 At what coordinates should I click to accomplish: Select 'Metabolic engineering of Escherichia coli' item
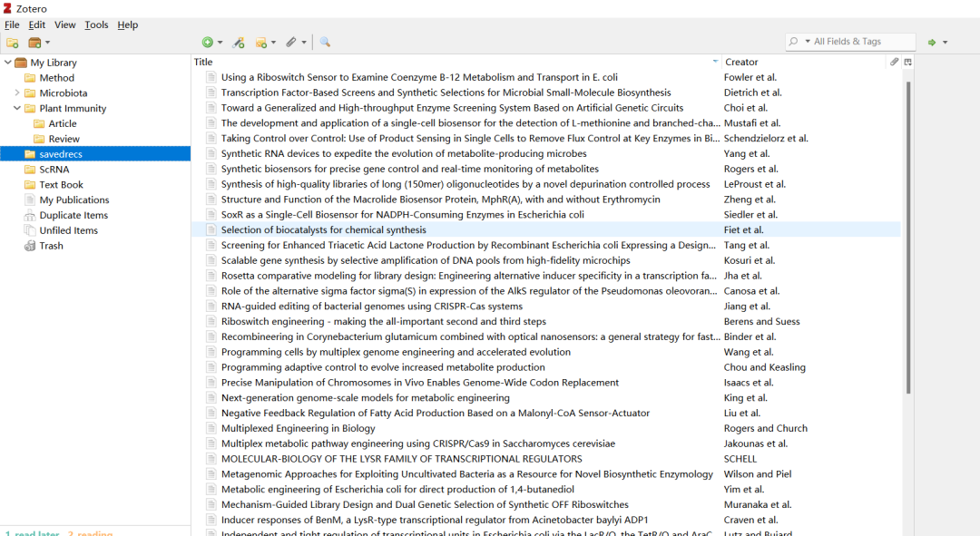pos(397,490)
